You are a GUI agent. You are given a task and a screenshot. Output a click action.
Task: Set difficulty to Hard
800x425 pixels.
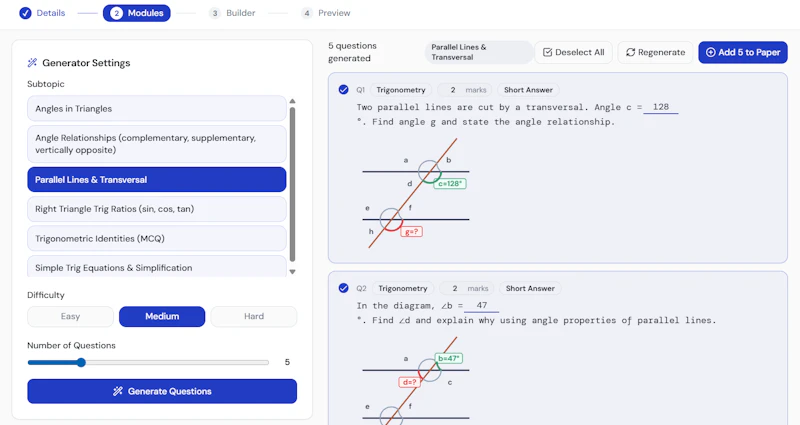[254, 316]
